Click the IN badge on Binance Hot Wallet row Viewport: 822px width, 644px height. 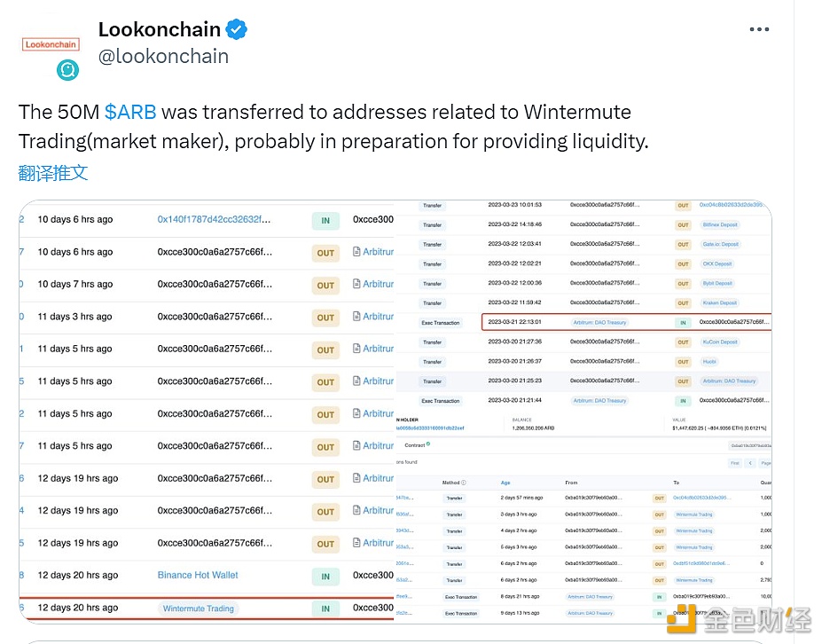point(325,577)
